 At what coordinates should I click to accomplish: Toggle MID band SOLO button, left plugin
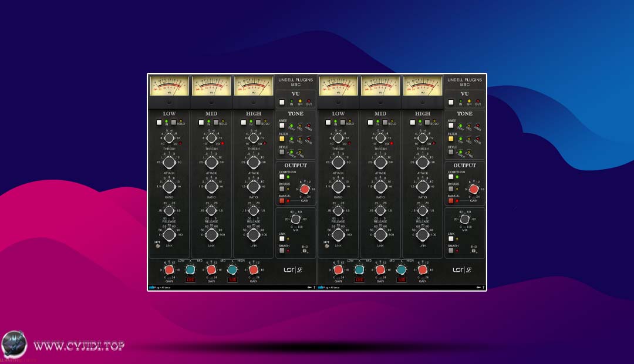[x=216, y=122]
